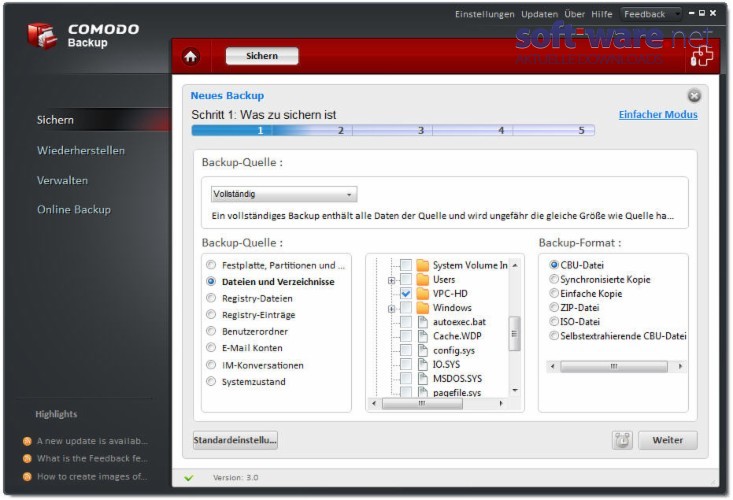
Task: Click the Windows folder icon
Action: (x=423, y=307)
